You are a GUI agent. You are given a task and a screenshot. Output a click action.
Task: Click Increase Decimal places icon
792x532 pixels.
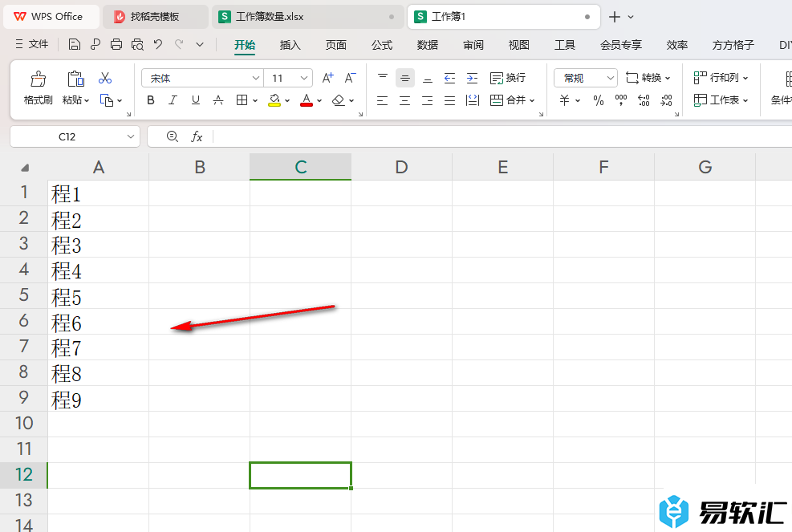pos(644,100)
